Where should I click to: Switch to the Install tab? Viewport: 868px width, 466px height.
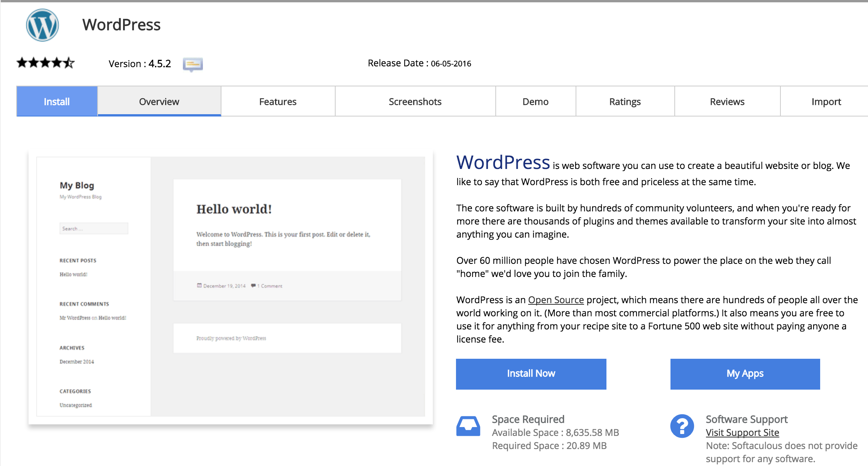(x=57, y=101)
